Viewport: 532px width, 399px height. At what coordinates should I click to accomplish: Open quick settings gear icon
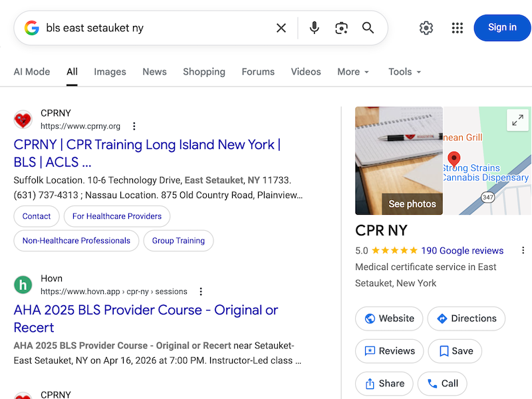tap(426, 28)
